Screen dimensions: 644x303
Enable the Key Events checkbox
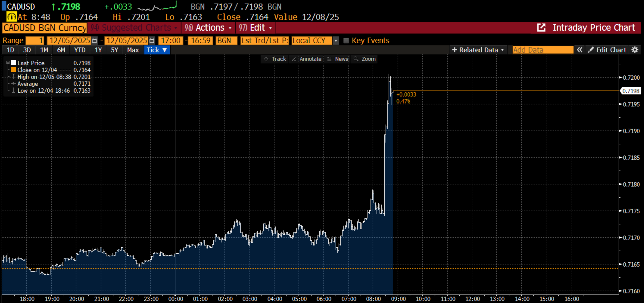pyautogui.click(x=346, y=40)
